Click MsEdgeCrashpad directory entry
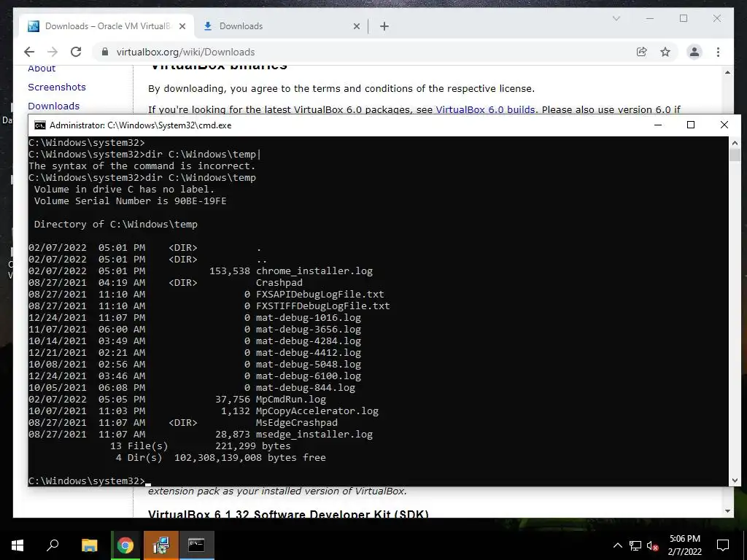Screen dimensions: 747x560 (x=297, y=422)
